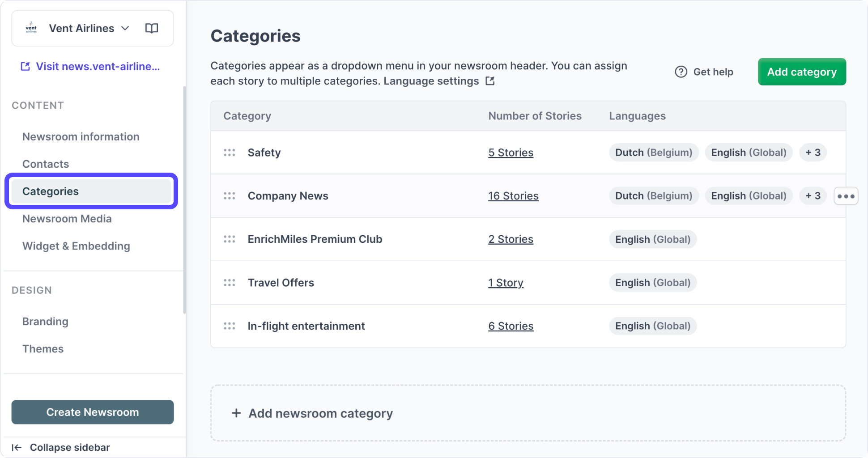Open Contacts in sidebar
Screen dimensions: 868x458
(x=46, y=164)
